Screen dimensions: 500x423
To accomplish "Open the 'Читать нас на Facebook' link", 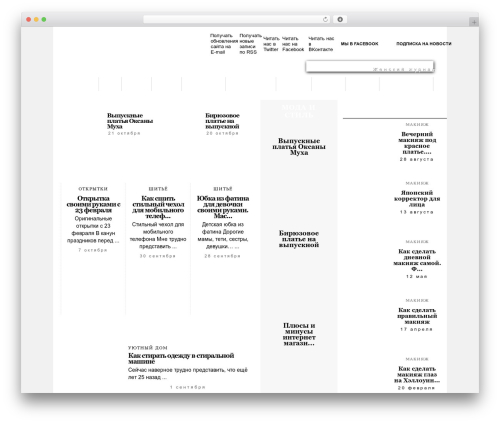I will tap(293, 44).
